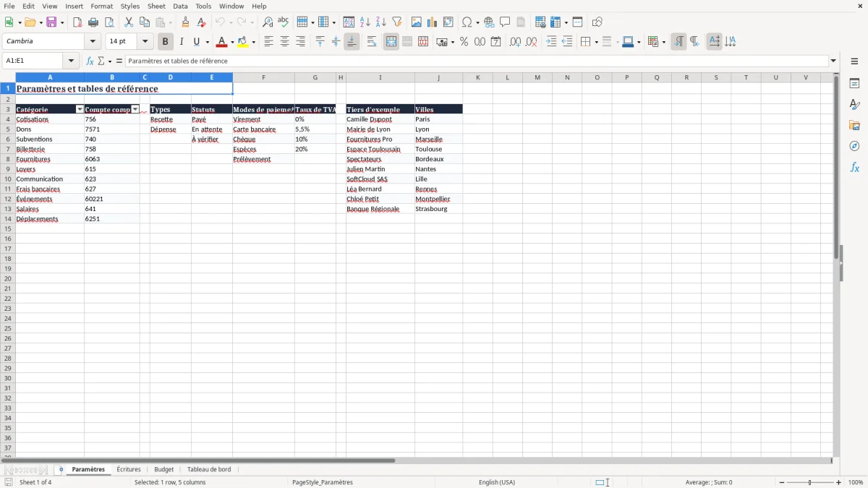Image resolution: width=868 pixels, height=488 pixels.
Task: Toggle Align Left
Action: point(268,42)
